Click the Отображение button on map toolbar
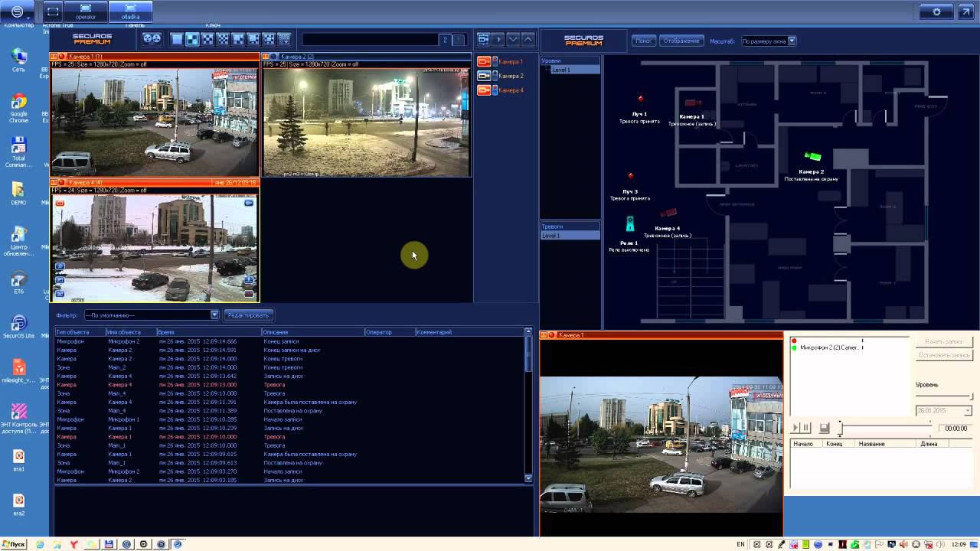980x551 pixels. pos(681,41)
